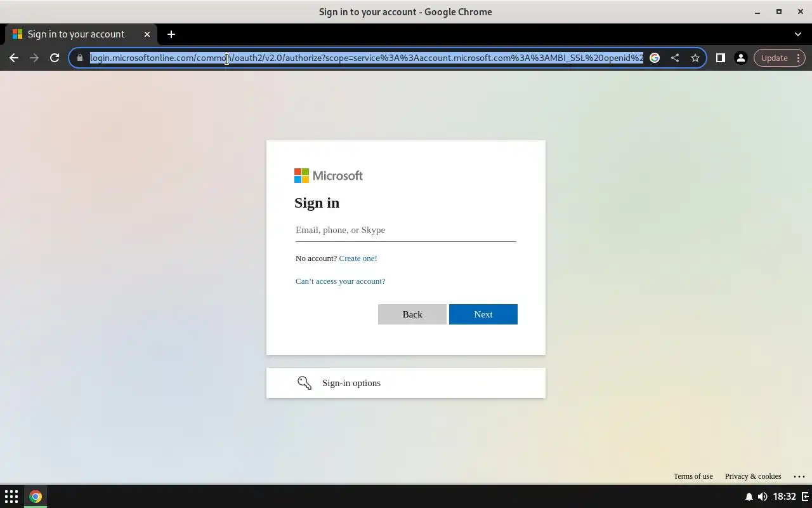Expand the tab search dropdown arrow

click(x=798, y=34)
